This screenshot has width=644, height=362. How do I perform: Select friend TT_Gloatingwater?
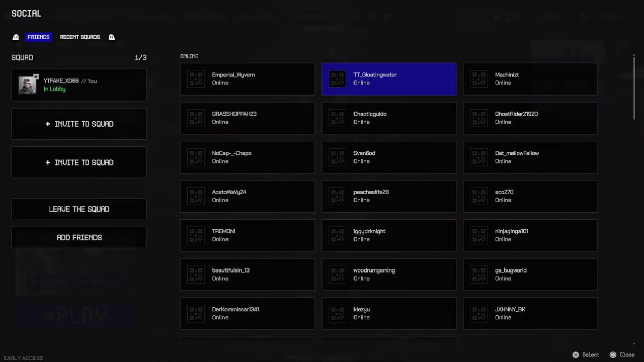389,79
